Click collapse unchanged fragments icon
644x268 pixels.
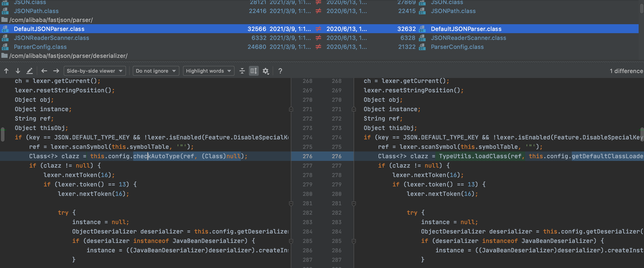tap(242, 71)
